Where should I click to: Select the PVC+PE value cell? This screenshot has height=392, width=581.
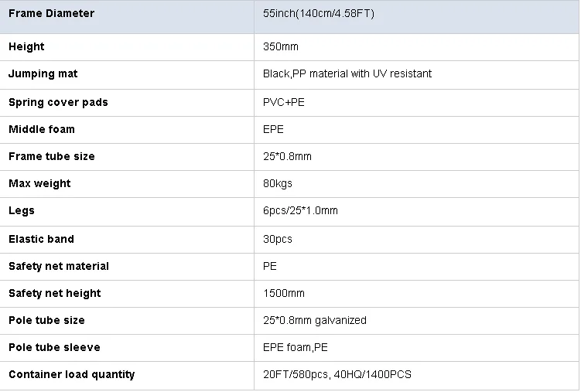[x=284, y=102]
